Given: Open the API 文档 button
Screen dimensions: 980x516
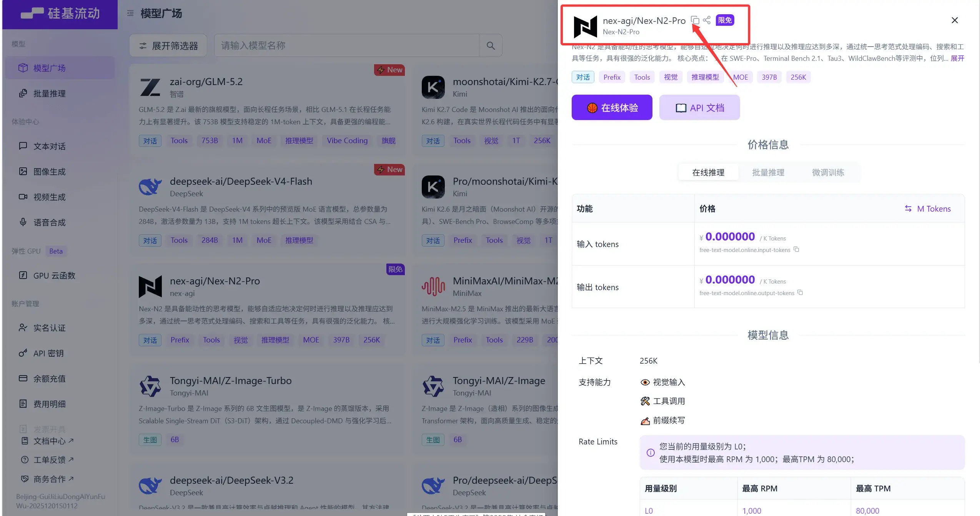Looking at the screenshot, I should [x=699, y=108].
